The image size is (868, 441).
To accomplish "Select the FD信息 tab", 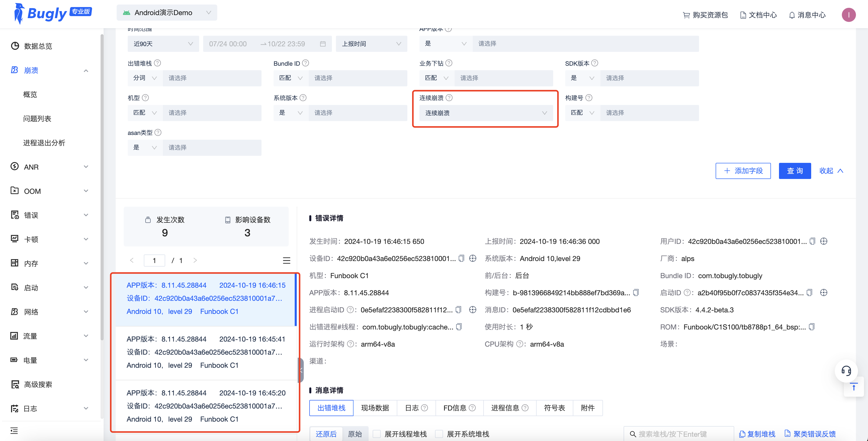I will (459, 408).
